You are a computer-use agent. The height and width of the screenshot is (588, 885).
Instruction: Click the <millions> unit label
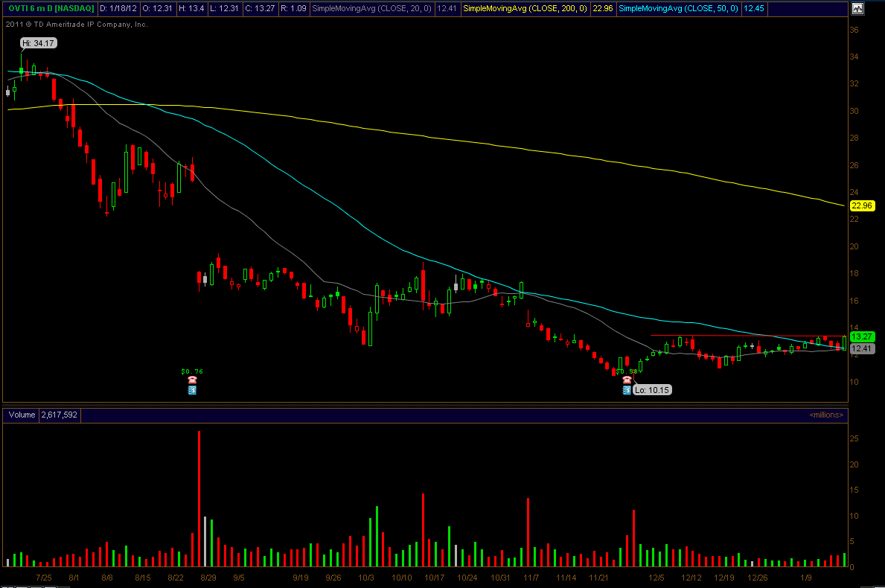click(x=826, y=415)
